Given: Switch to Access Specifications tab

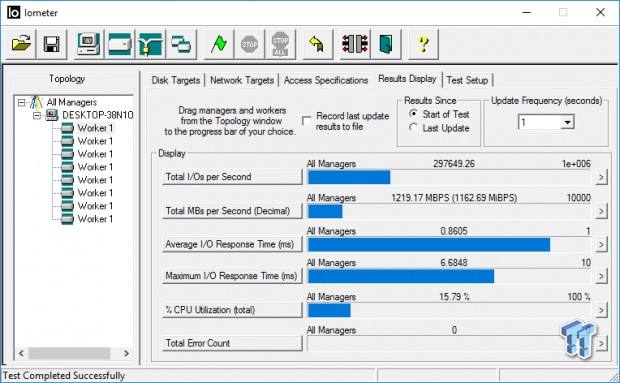Looking at the screenshot, I should pos(326,80).
